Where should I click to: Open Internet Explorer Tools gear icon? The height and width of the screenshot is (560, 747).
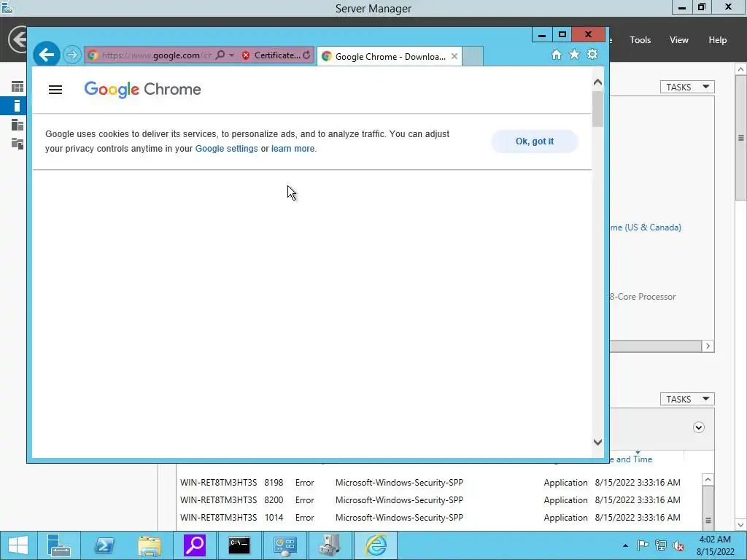point(592,54)
